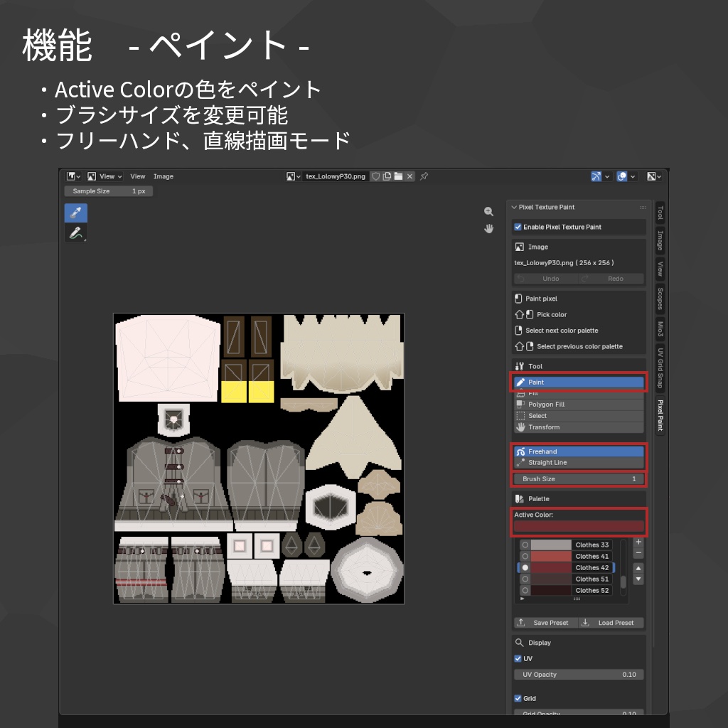Select the Clothes 33 radio button
728x728 pixels.
(525, 545)
